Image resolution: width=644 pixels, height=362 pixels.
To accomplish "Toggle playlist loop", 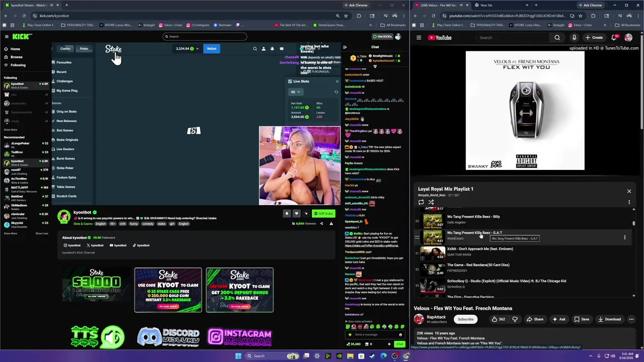I will point(421,202).
